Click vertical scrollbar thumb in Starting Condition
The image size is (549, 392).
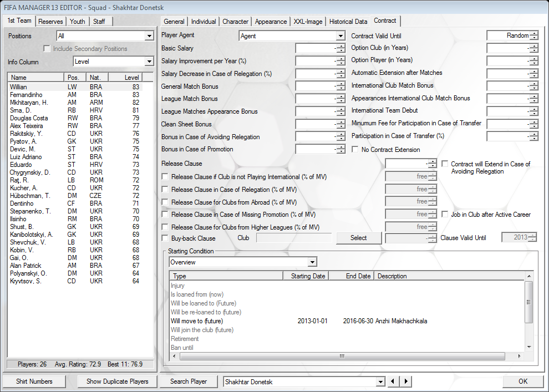529,302
